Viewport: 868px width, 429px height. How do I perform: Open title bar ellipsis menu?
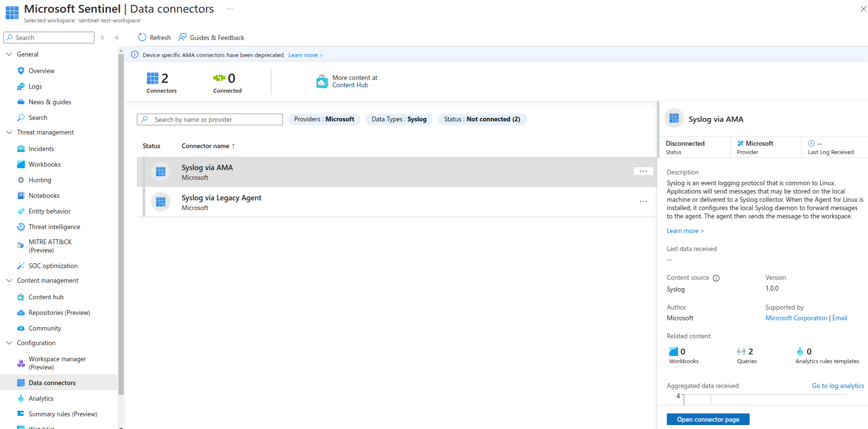(230, 9)
